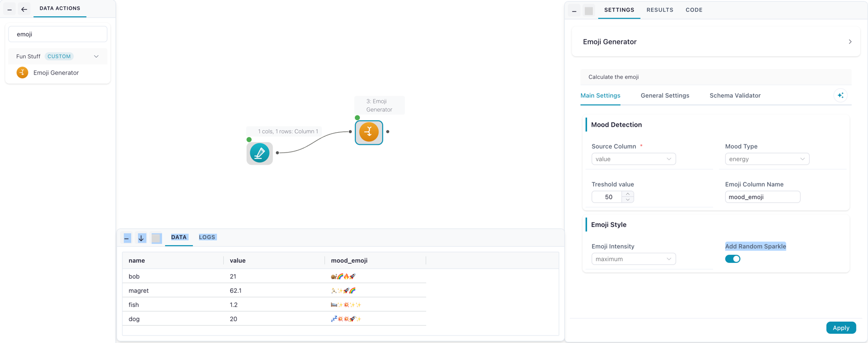Expand the Emoji Generator header chevron
This screenshot has height=343, width=868.
[850, 42]
